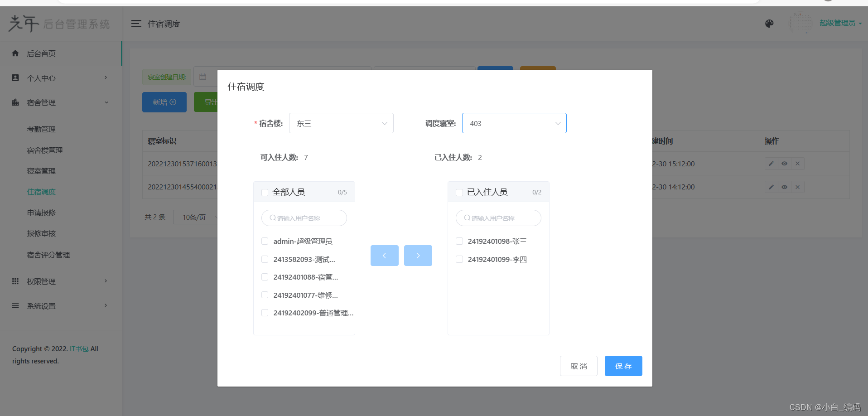Check the 24192401099-李四 checkbox
The image size is (868, 416).
coord(459,259)
